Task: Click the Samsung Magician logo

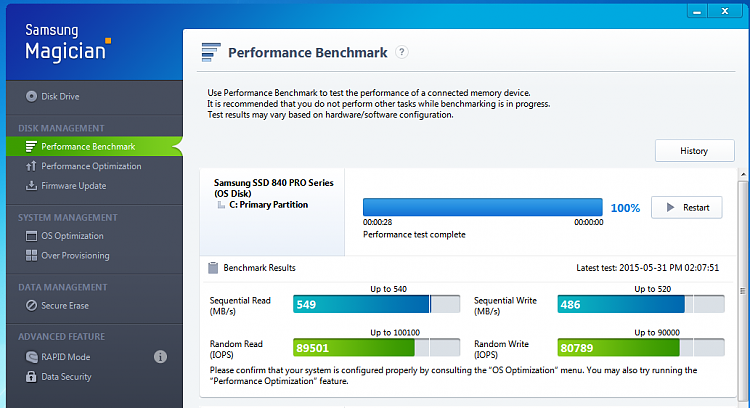Action: click(68, 44)
